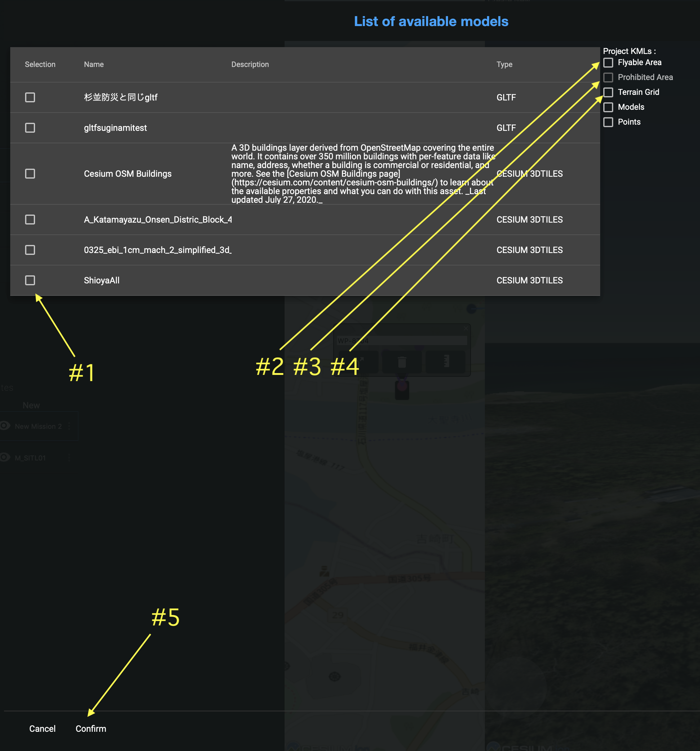Check the Points KML option
Image resolution: width=700 pixels, height=751 pixels.
608,122
